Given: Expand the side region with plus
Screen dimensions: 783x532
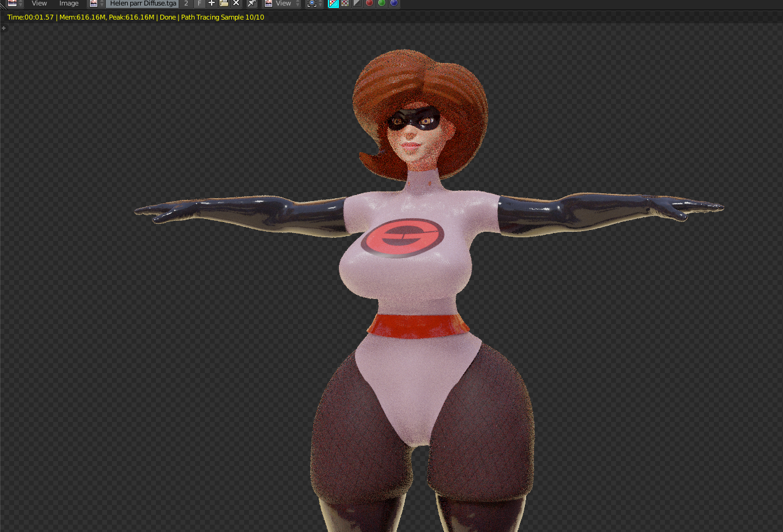Looking at the screenshot, I should point(4,28).
